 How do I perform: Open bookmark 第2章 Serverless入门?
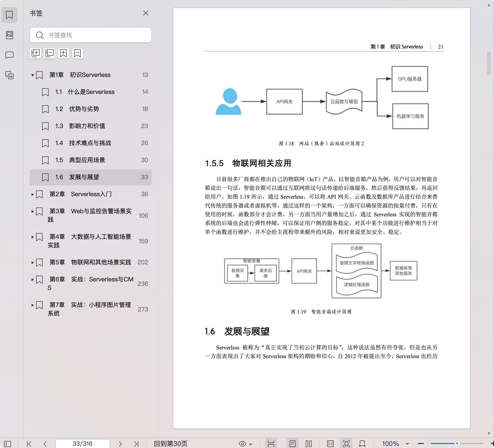tap(91, 194)
